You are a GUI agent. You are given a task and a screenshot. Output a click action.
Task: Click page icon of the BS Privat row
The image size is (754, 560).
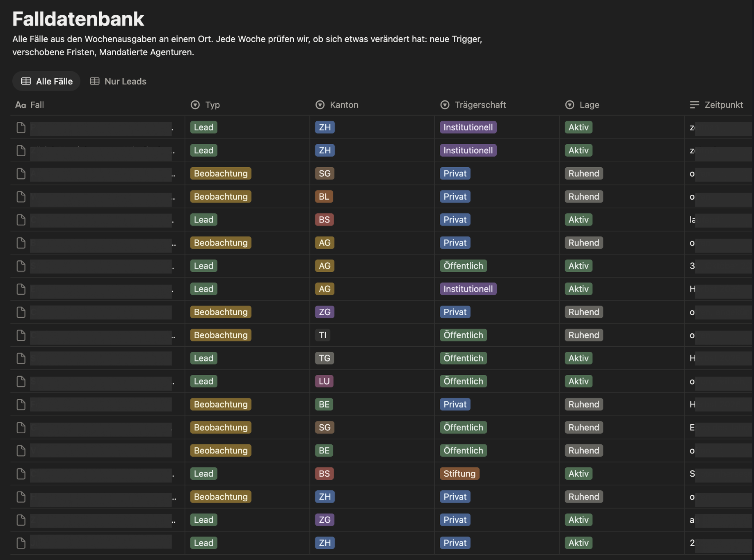point(21,220)
